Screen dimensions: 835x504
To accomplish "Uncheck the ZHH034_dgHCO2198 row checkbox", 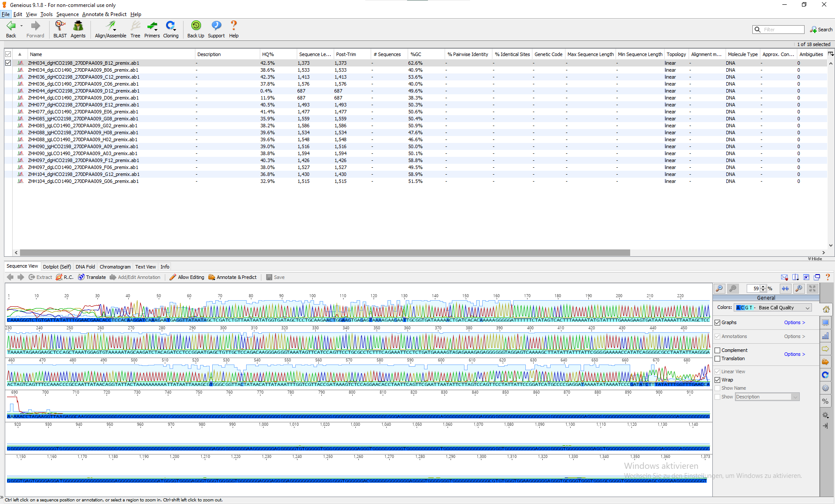I will pos(8,63).
